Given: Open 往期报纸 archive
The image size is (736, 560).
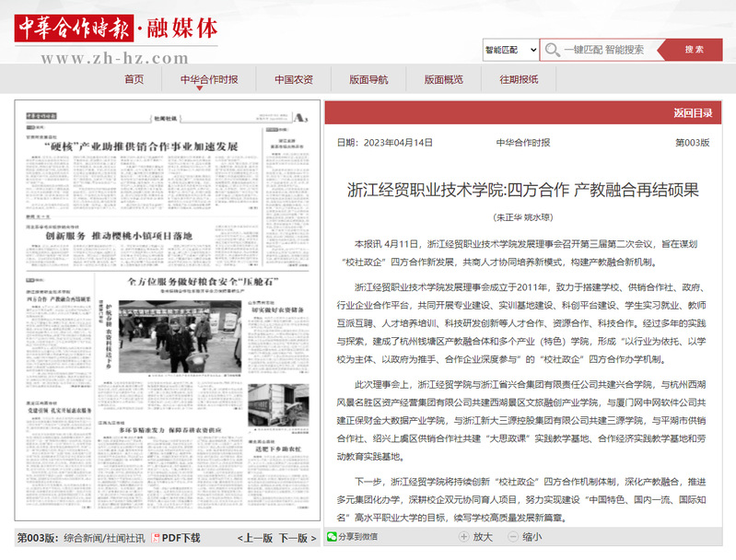Looking at the screenshot, I should 519,79.
